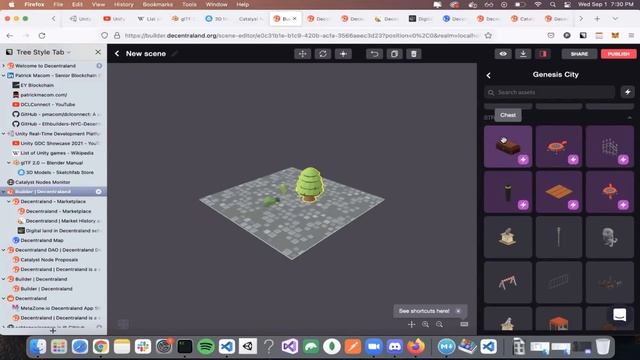The height and width of the screenshot is (360, 640).
Task: Bookmark this page with the star icon
Action: pyautogui.click(x=488, y=36)
